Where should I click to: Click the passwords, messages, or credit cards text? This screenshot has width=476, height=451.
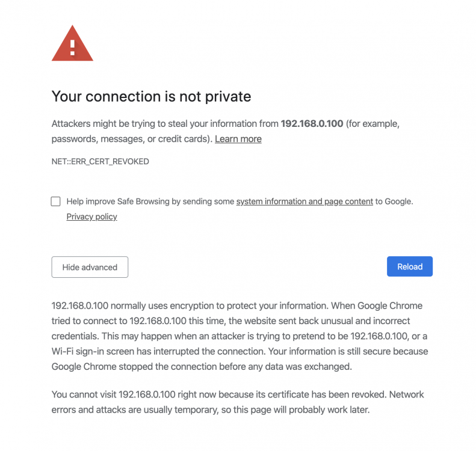click(131, 139)
